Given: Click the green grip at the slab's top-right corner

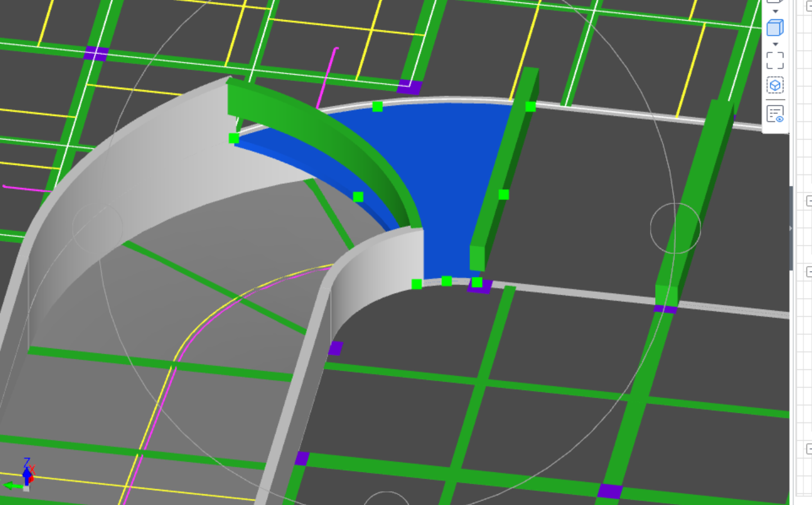Looking at the screenshot, I should [530, 106].
